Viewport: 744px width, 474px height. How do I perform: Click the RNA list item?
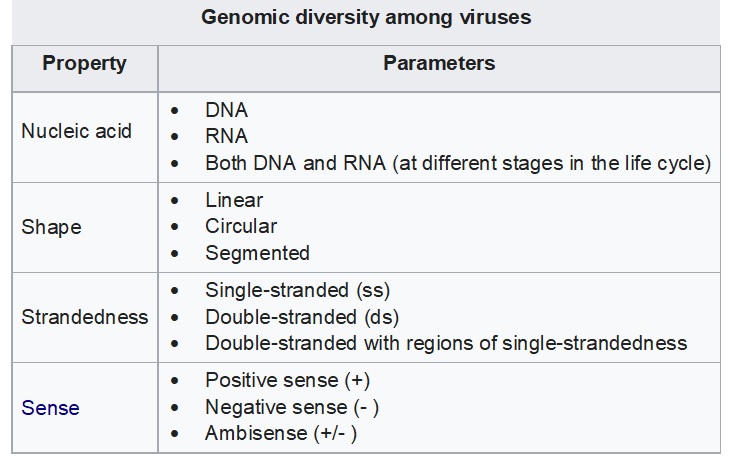pyautogui.click(x=226, y=136)
